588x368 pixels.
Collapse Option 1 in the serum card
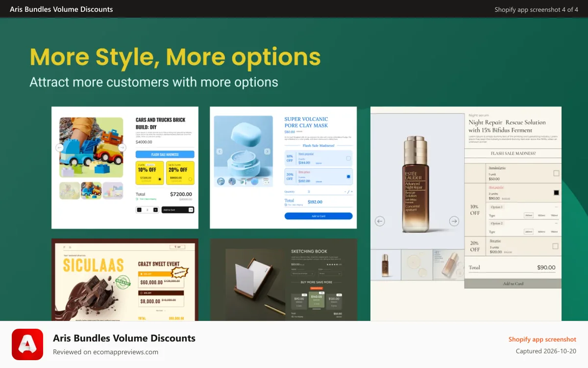[x=556, y=207]
